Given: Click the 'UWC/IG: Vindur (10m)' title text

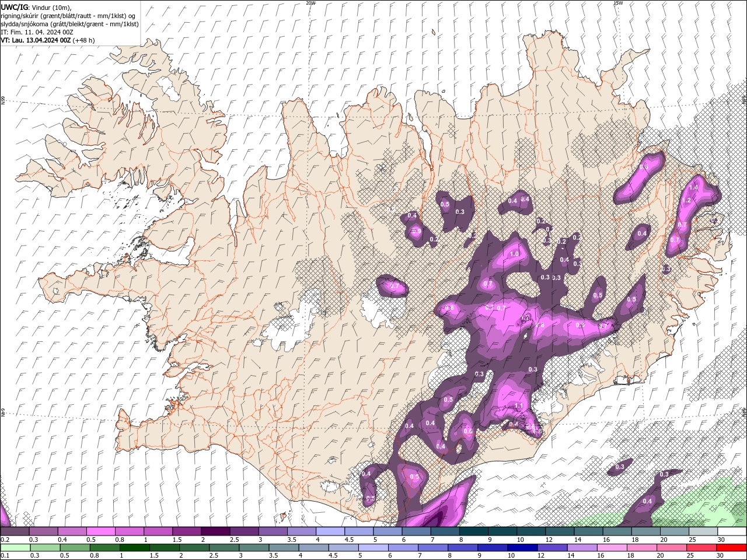Looking at the screenshot, I should coord(34,7).
